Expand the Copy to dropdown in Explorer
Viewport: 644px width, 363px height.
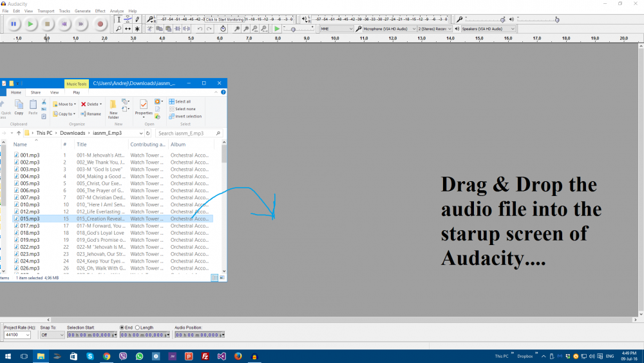click(x=64, y=114)
